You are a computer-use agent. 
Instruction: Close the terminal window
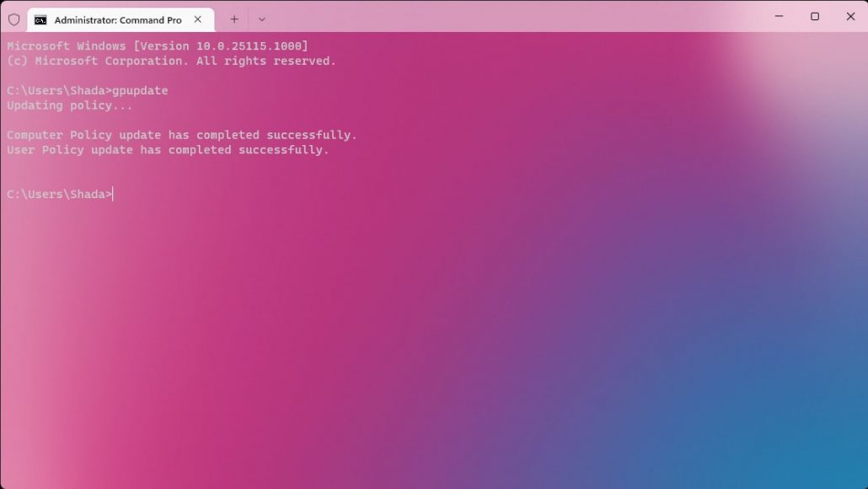tap(850, 17)
